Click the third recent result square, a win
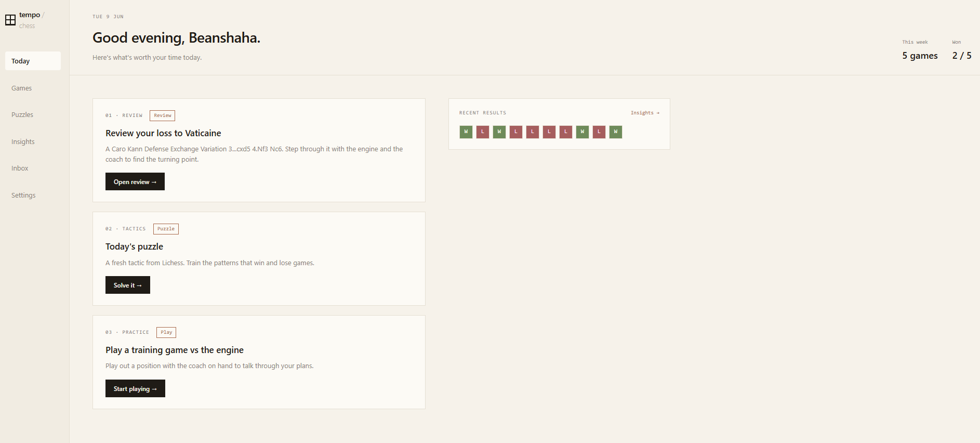The width and height of the screenshot is (980, 443). tap(499, 132)
